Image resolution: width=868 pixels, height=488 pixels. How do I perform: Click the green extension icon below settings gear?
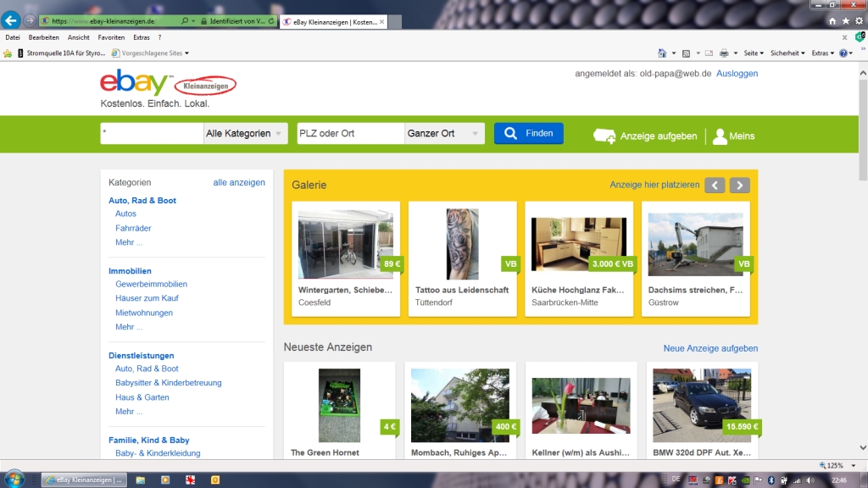(x=860, y=37)
